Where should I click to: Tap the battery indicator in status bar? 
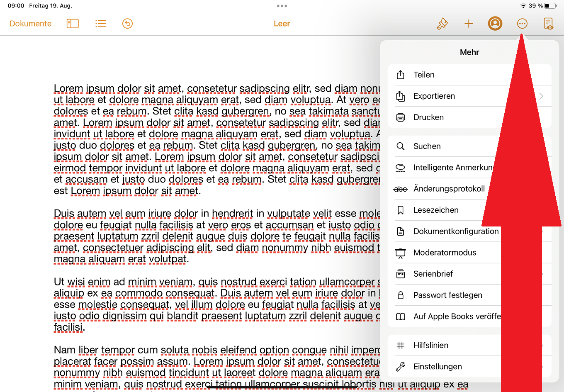[550, 6]
